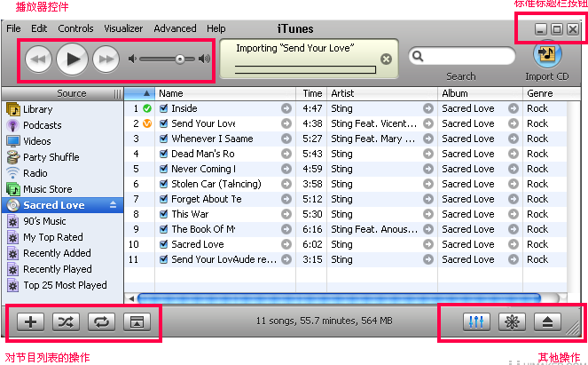Uncheck Never Coming Home track checkbox

(x=163, y=169)
